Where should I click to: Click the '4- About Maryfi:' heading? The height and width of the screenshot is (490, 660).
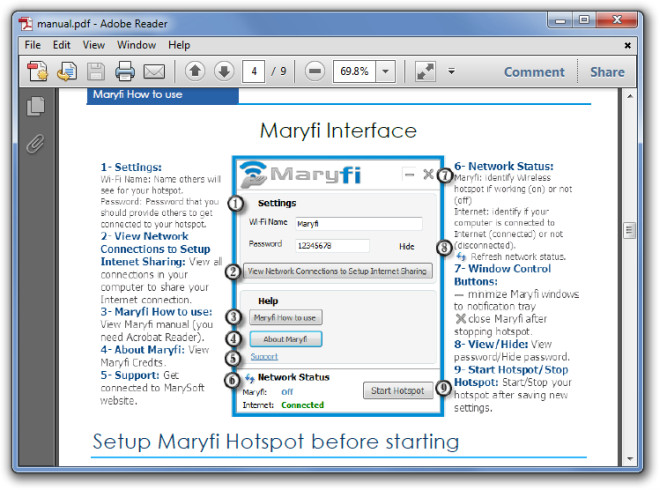coord(142,350)
